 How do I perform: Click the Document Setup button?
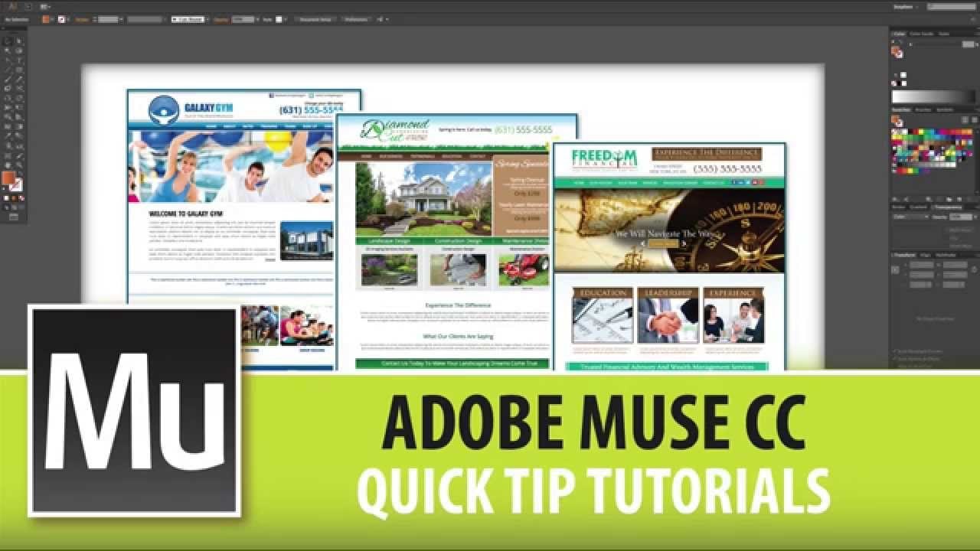click(316, 18)
